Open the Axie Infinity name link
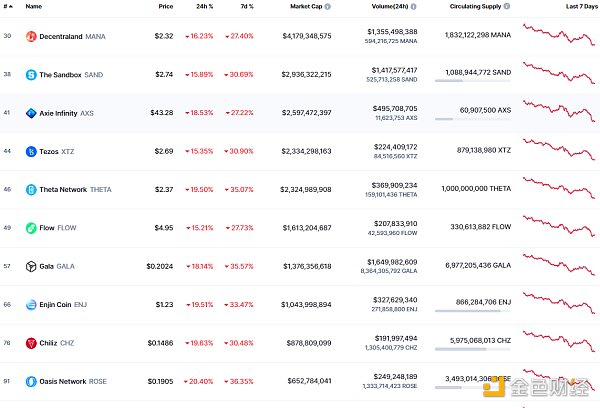Image resolution: width=600 pixels, height=408 pixels. click(58, 113)
